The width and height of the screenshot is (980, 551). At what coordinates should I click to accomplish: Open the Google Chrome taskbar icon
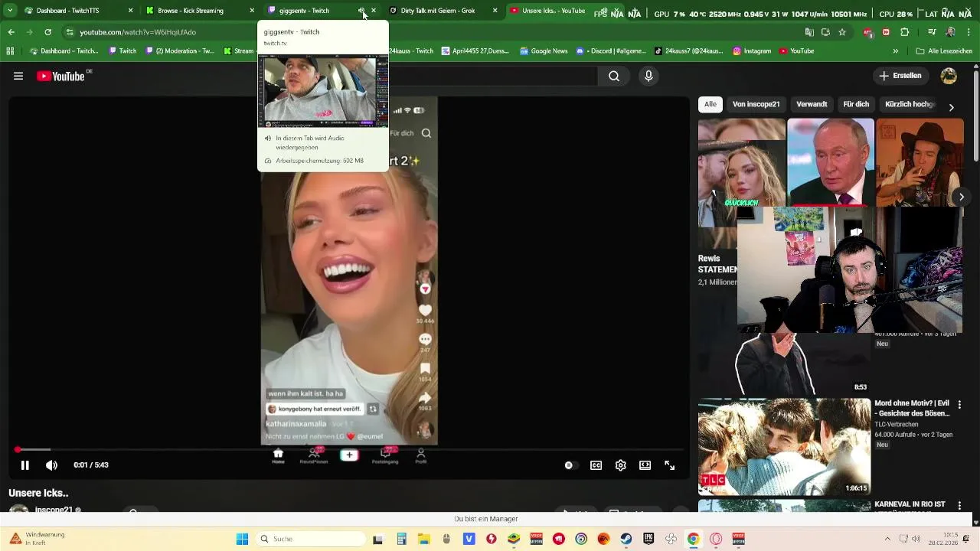click(693, 539)
